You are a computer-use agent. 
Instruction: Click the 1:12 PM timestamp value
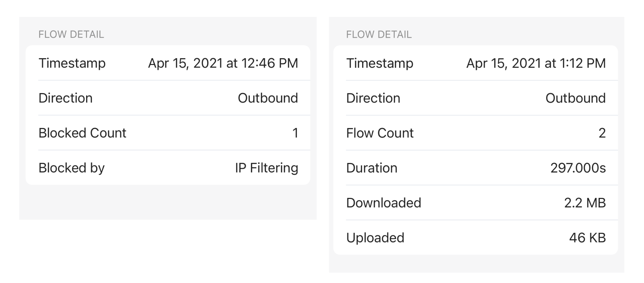[536, 63]
